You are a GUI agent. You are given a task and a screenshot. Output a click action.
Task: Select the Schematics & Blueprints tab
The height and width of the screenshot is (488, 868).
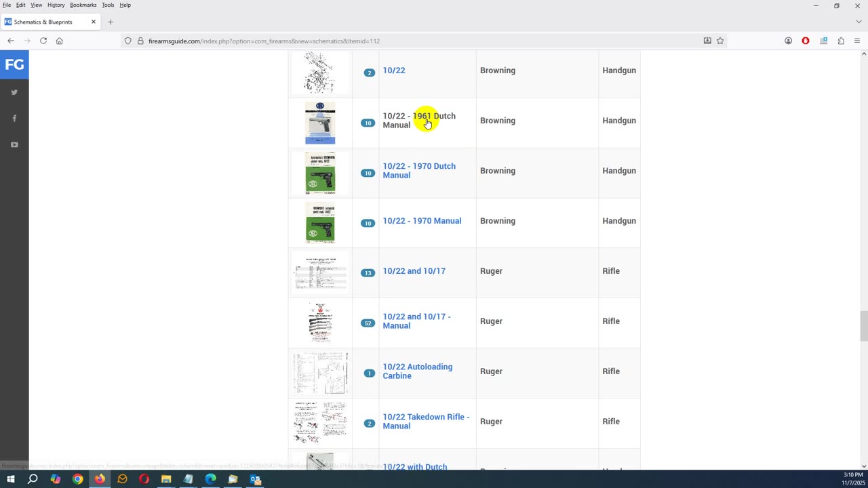click(51, 22)
